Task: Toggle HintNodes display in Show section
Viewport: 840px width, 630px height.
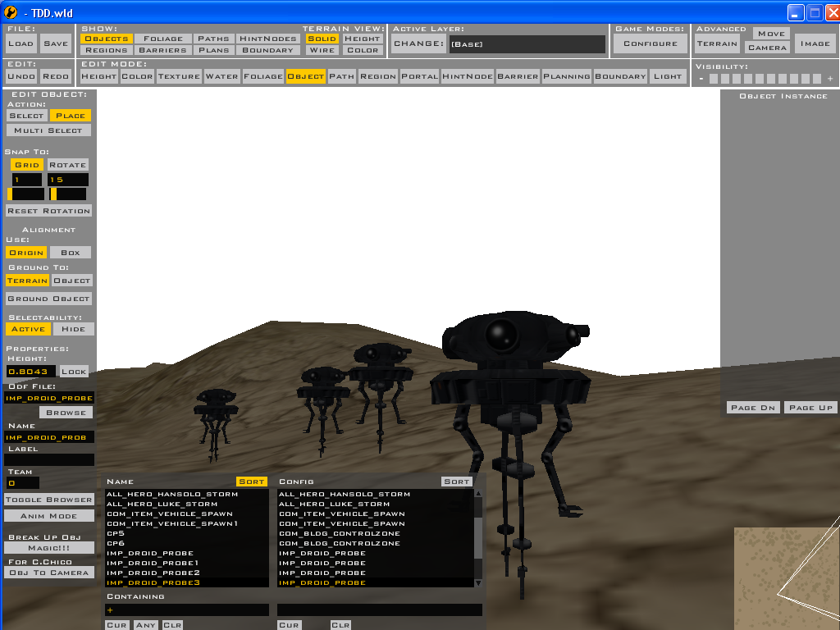Action: pyautogui.click(x=268, y=39)
